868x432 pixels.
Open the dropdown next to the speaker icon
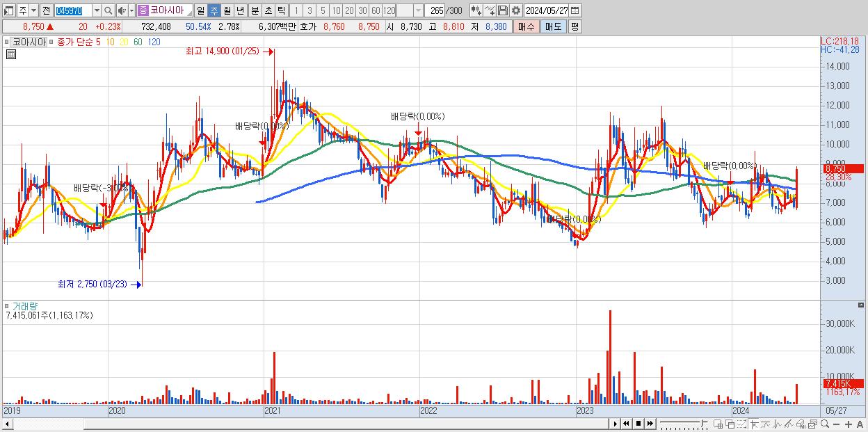point(132,10)
